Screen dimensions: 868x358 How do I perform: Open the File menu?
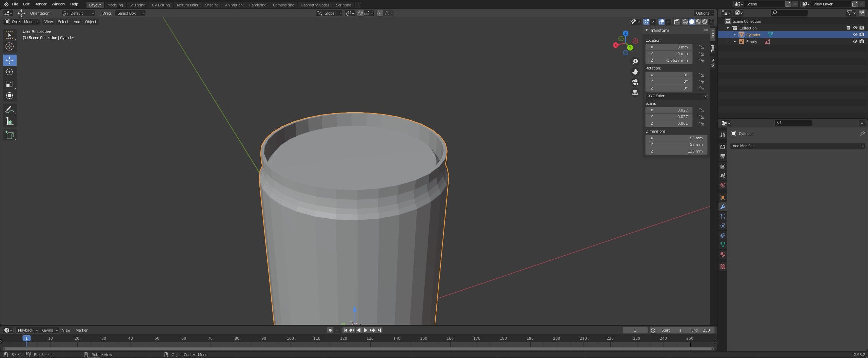15,4
